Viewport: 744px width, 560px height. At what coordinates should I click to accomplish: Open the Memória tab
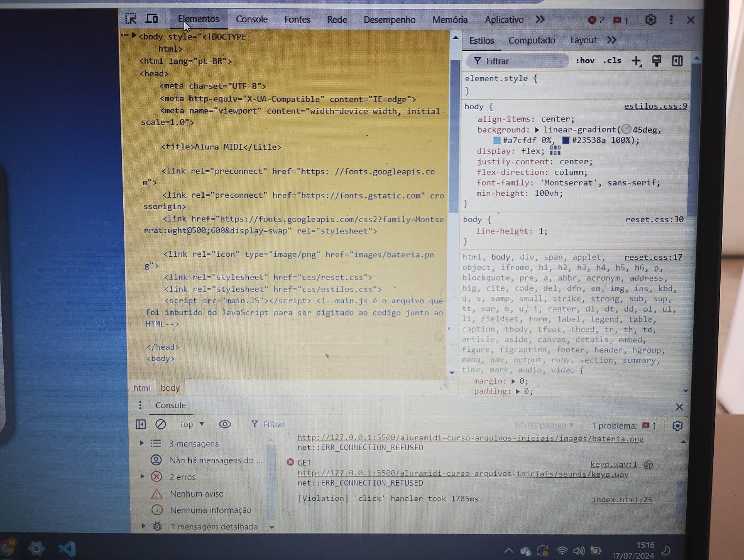coord(450,20)
